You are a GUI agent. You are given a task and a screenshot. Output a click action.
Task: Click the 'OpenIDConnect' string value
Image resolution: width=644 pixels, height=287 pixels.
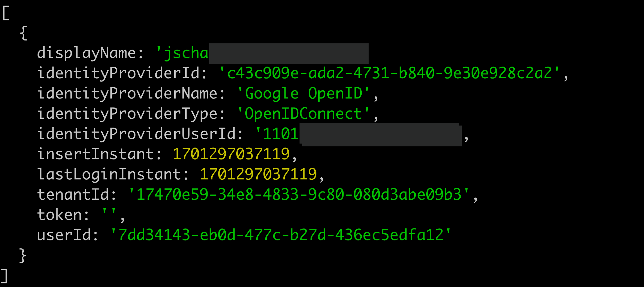click(303, 114)
